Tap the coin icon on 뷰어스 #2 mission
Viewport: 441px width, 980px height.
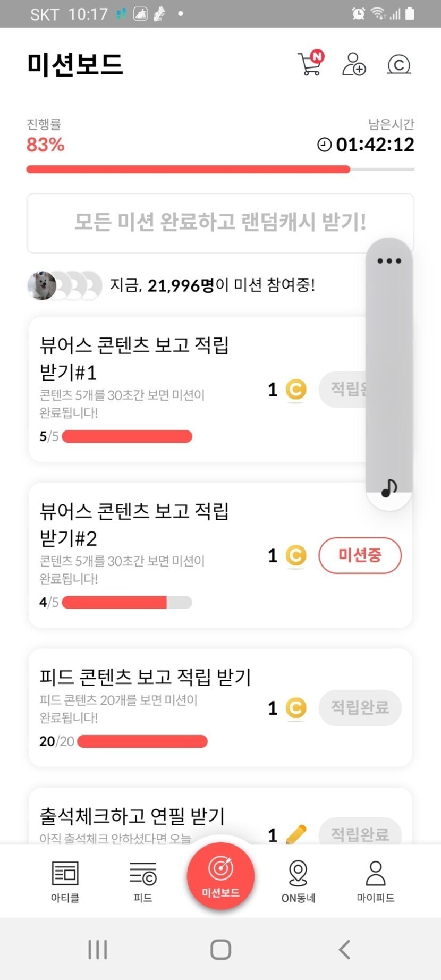296,556
